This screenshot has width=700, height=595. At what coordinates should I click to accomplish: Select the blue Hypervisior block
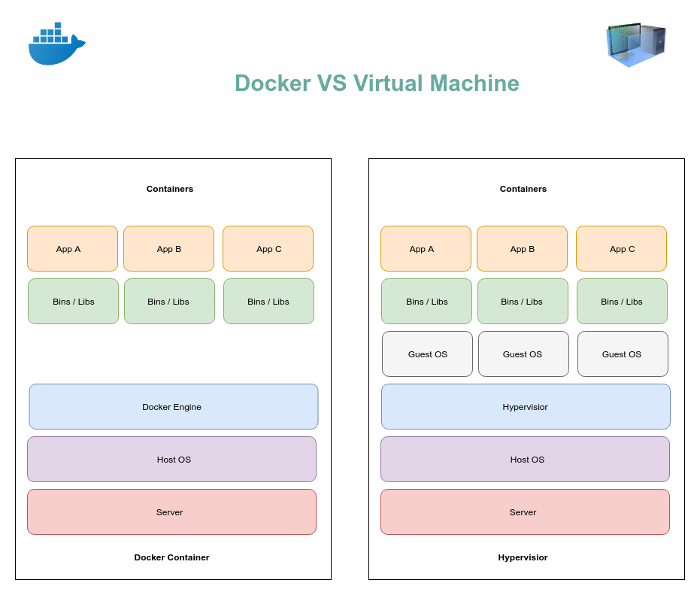tap(526, 406)
